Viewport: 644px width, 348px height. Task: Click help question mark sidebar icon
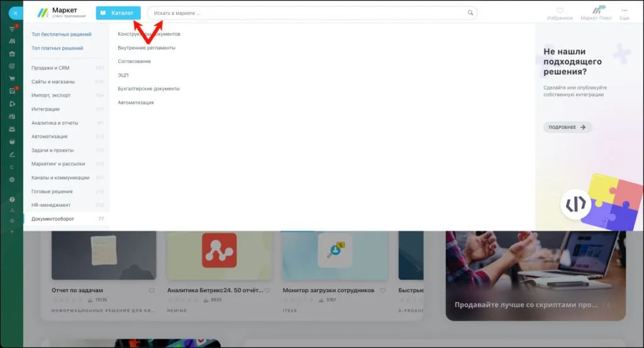pos(12,199)
